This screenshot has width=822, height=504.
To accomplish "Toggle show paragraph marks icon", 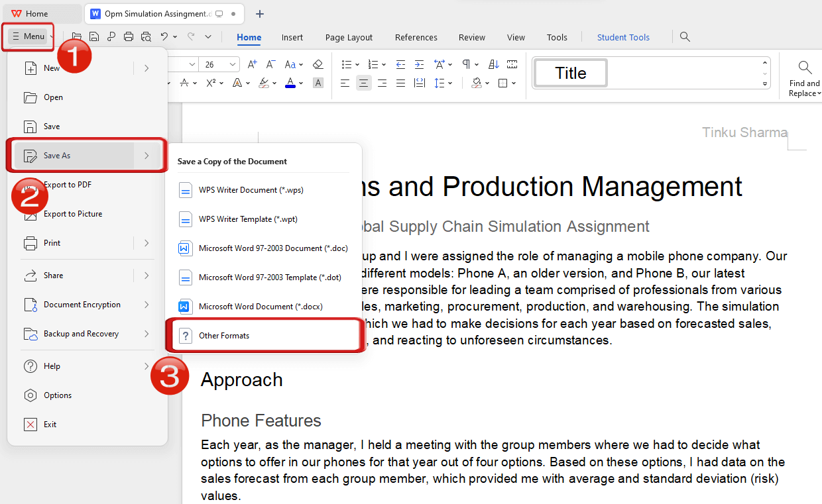I will (466, 64).
